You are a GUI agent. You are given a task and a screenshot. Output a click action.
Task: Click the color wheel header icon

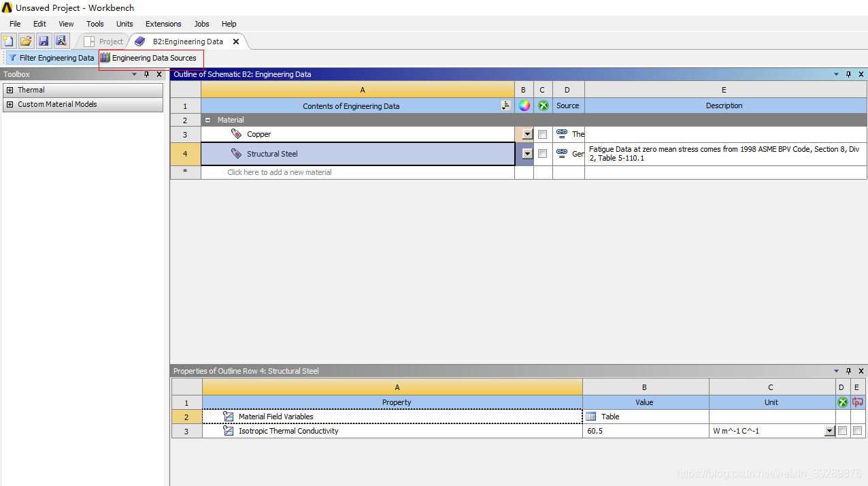(524, 106)
